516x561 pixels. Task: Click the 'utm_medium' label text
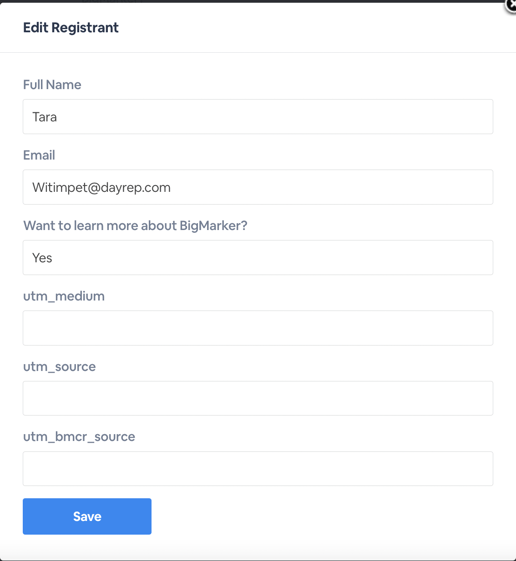pyautogui.click(x=64, y=296)
